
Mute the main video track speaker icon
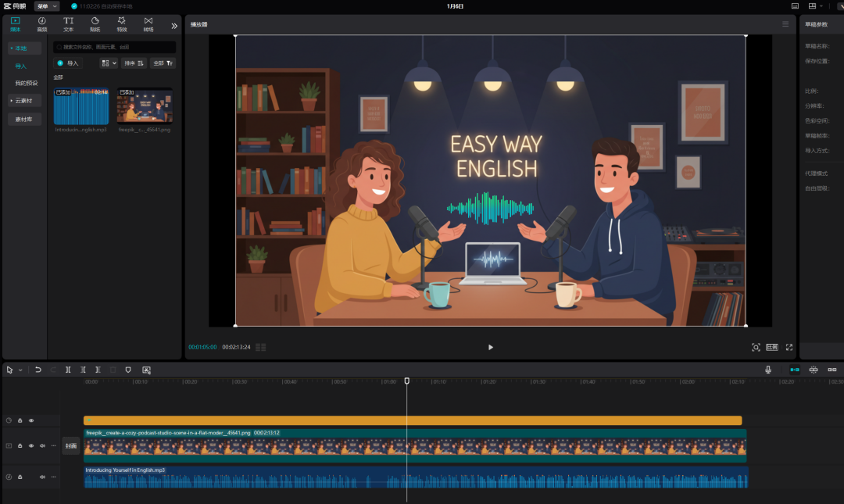pyautogui.click(x=42, y=445)
